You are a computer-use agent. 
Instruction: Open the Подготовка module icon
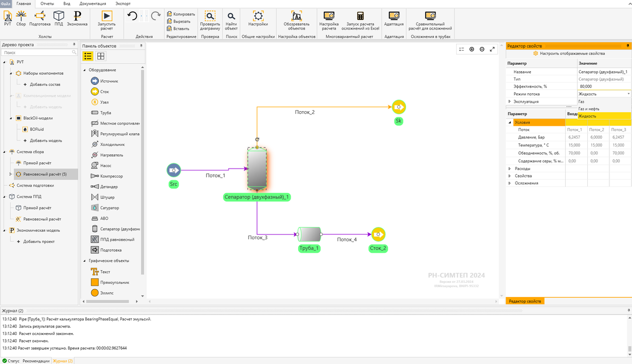tap(40, 18)
